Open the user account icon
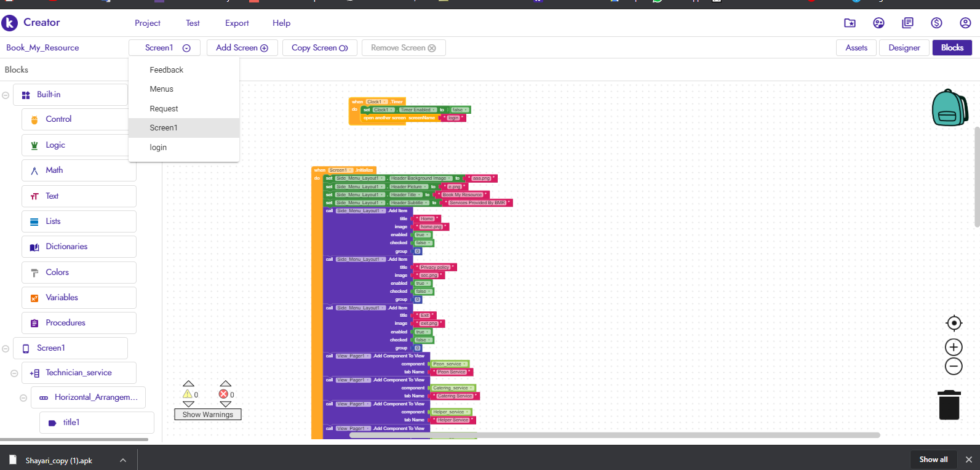Screen dimensions: 980x470 [x=965, y=23]
